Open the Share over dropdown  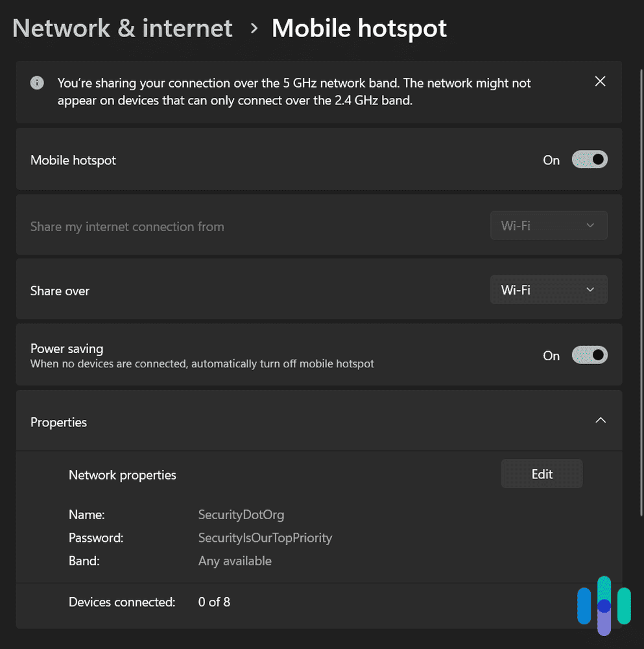tap(549, 289)
